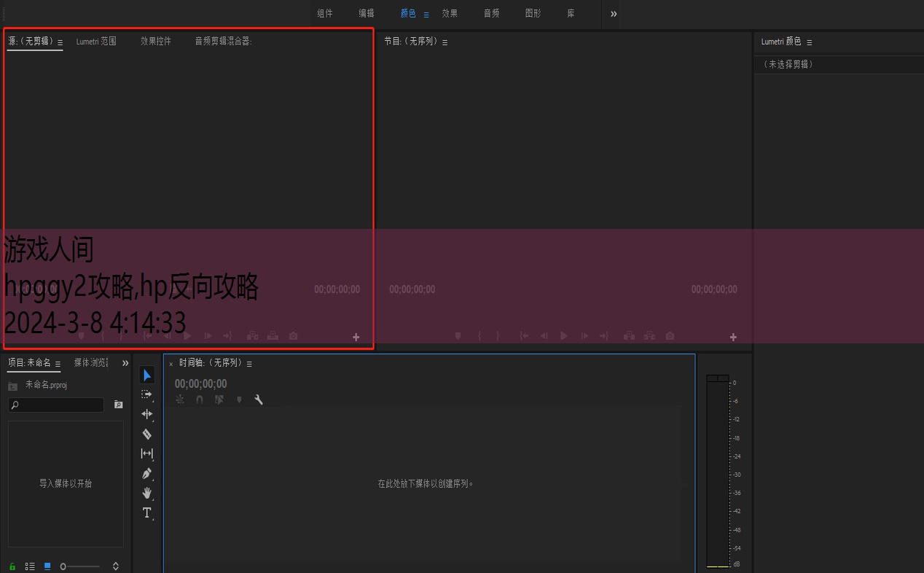Add marker from timeline header
Viewport: 924px width, 573px height.
pos(239,399)
